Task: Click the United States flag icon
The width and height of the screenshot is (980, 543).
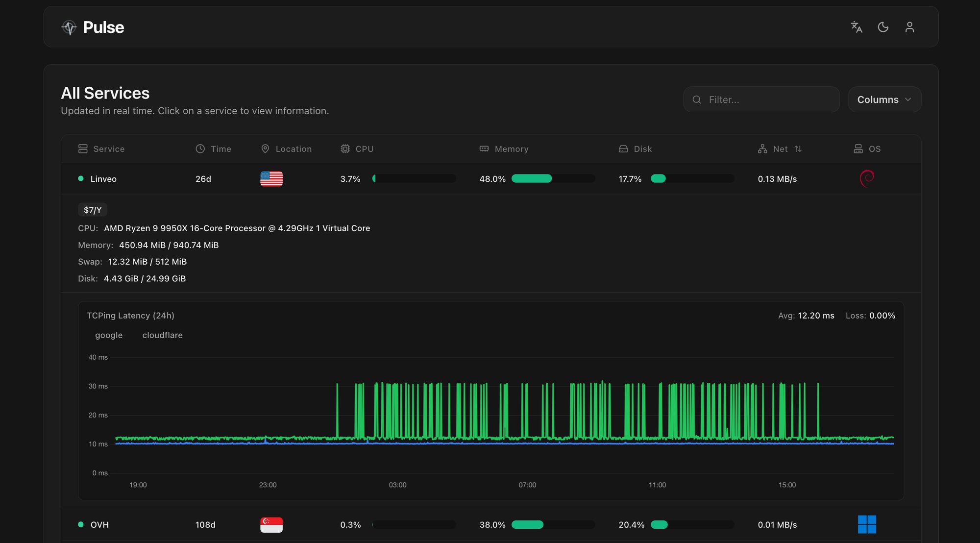Action: (271, 179)
